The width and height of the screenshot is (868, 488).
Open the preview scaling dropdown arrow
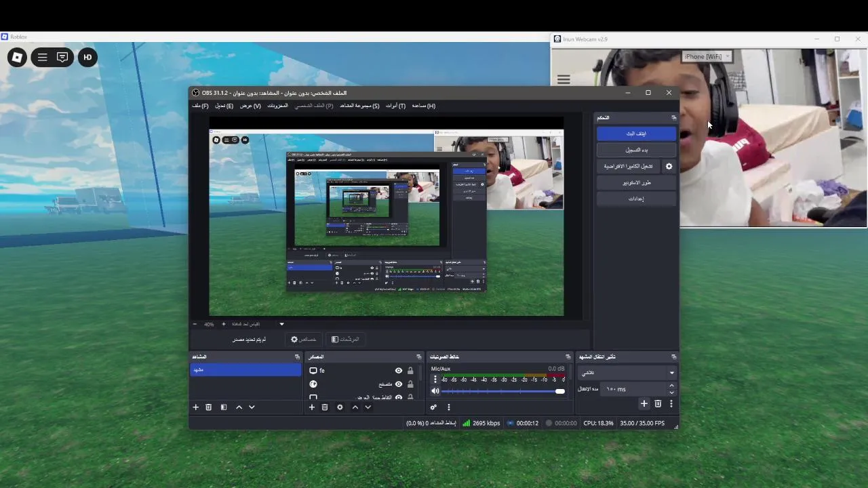pyautogui.click(x=281, y=324)
